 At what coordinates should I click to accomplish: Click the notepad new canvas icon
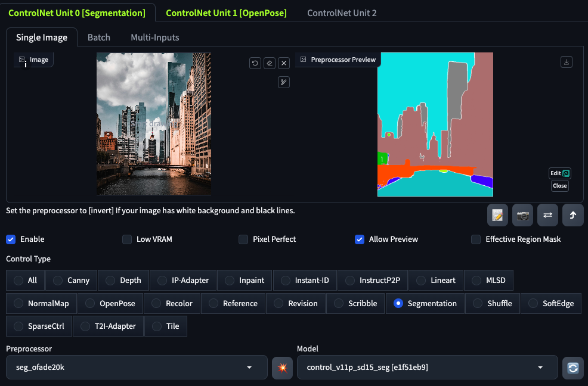coord(497,215)
